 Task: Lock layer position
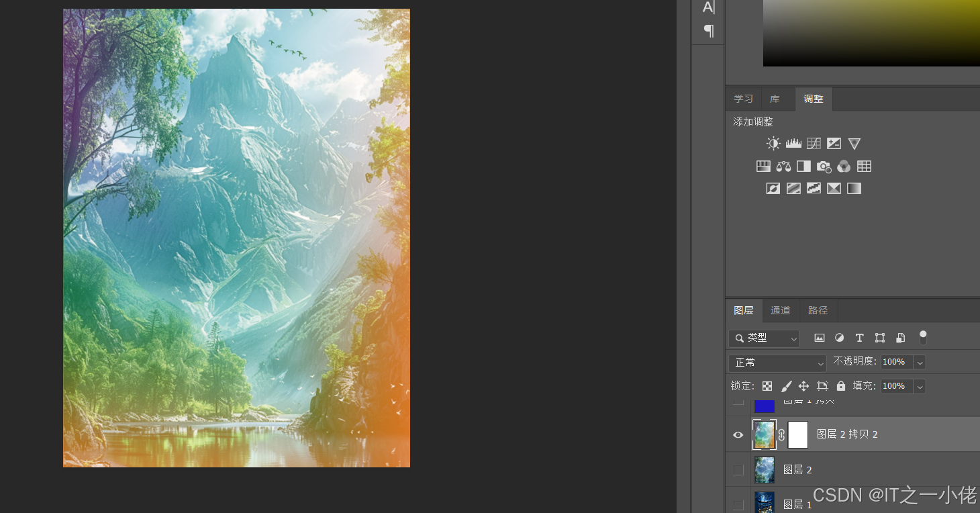[803, 386]
